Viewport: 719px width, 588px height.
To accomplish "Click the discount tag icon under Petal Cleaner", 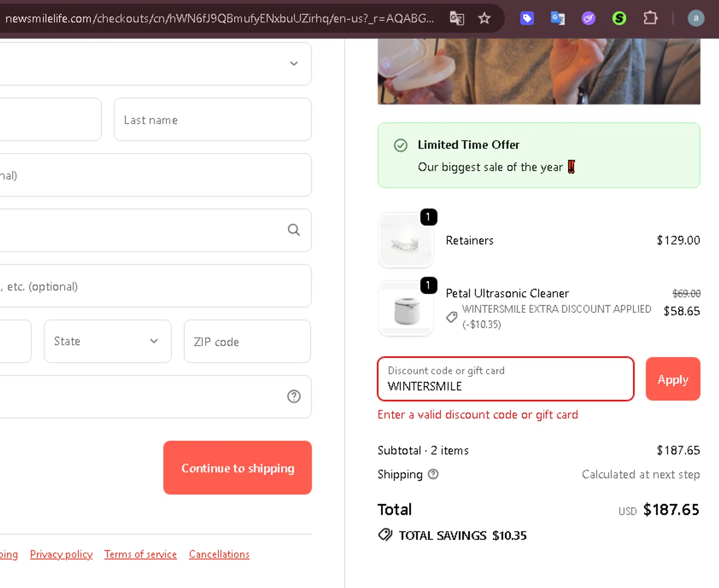I will click(x=452, y=317).
